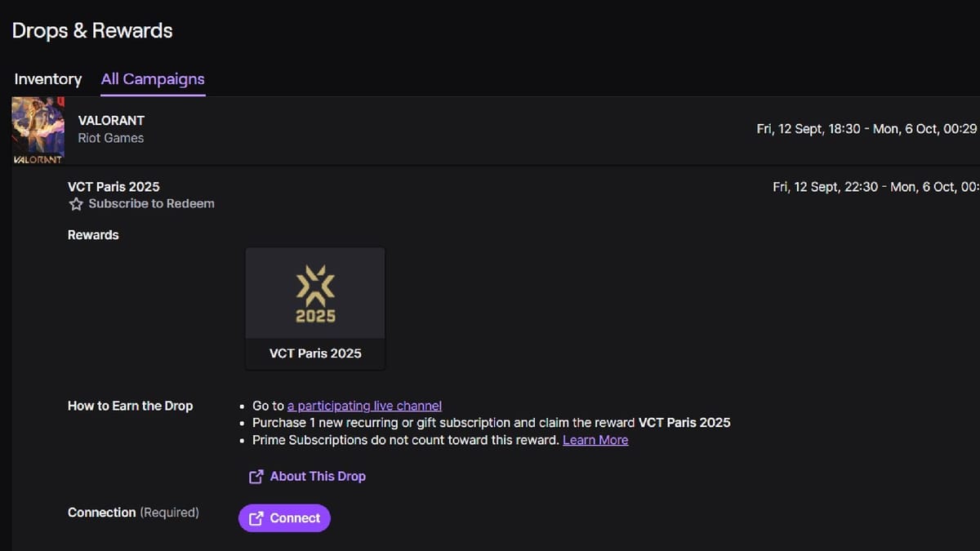This screenshot has width=980, height=551.
Task: Select the VALORANT campaign header row artwork
Action: tap(37, 129)
